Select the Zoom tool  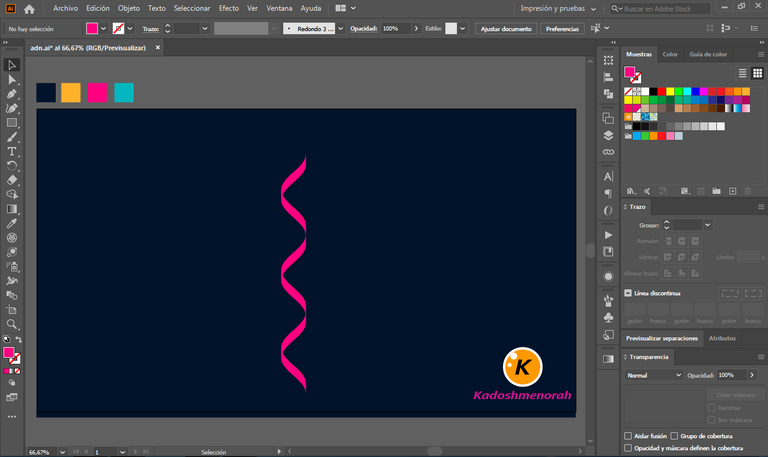(12, 324)
